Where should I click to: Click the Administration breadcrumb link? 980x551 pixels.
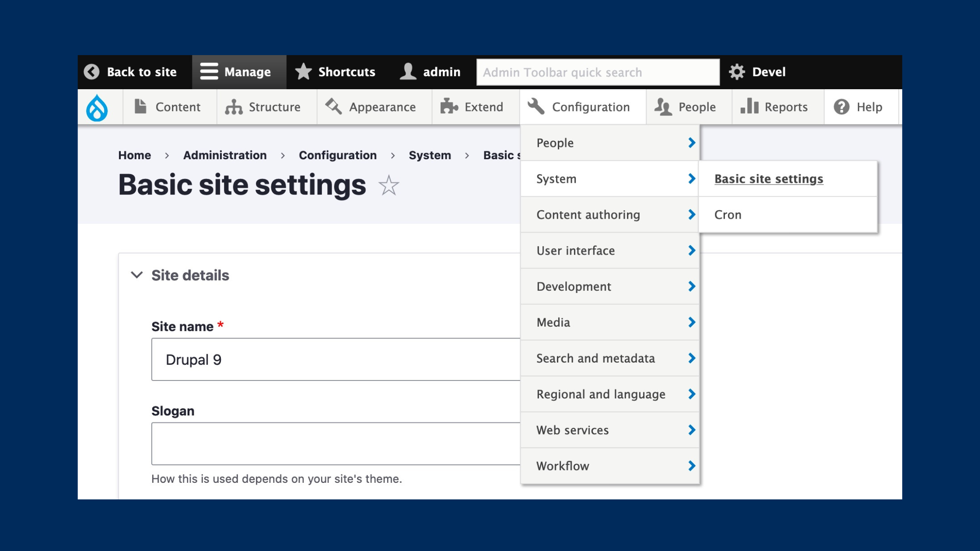tap(225, 155)
